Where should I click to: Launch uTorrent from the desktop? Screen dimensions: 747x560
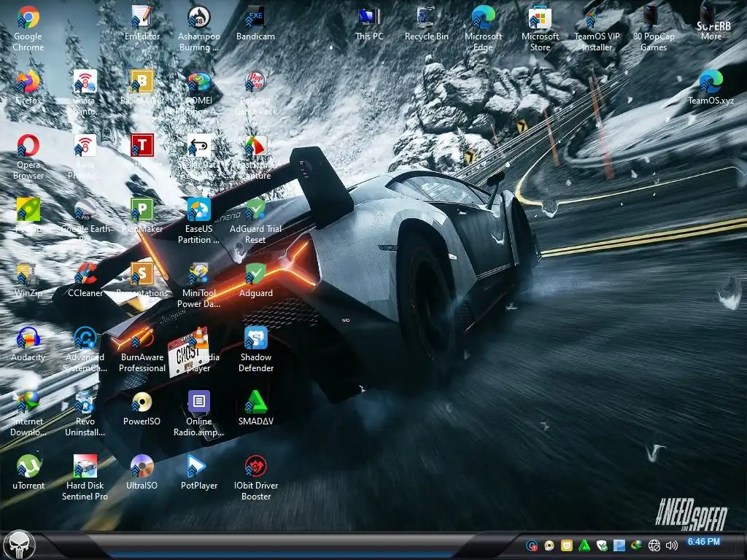tap(28, 467)
